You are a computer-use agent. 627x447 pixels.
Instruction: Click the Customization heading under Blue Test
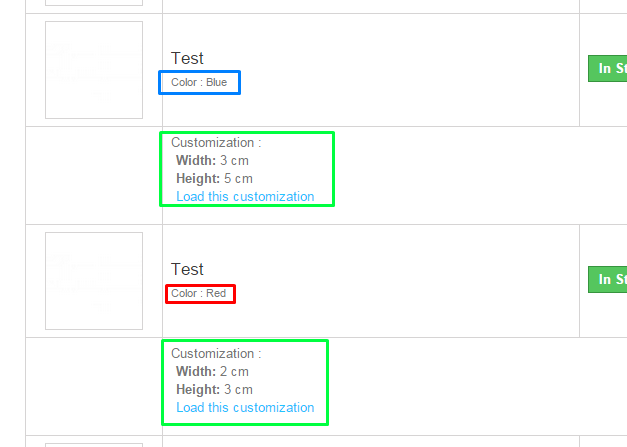215,143
